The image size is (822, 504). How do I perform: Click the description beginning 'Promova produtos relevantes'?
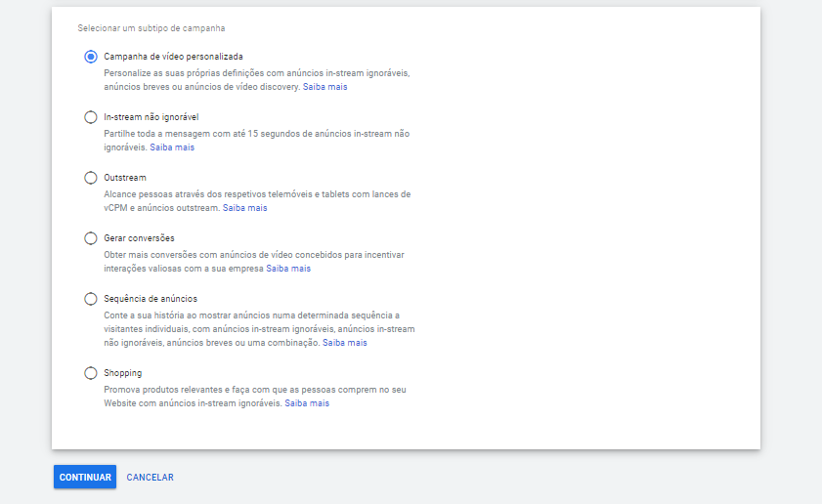[x=255, y=397]
